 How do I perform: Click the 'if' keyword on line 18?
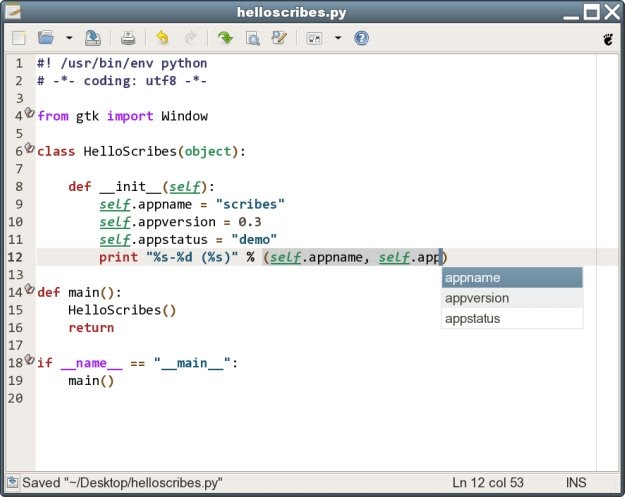tap(45, 363)
